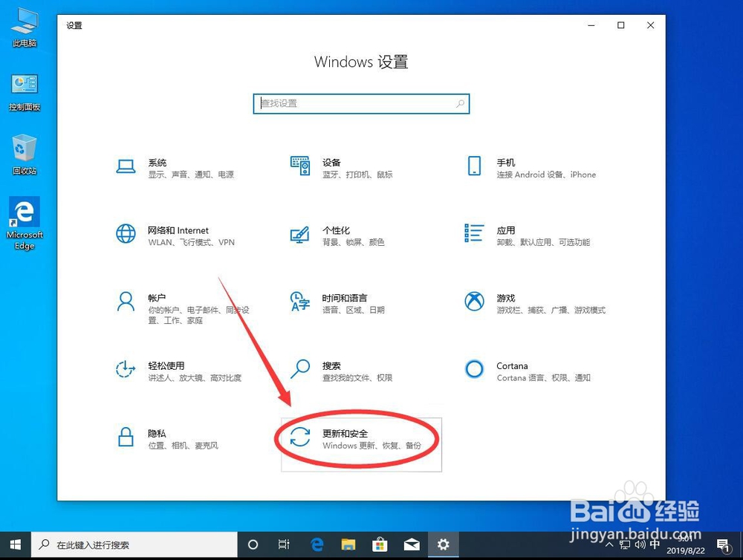Click the Settings gear on the taskbar
The height and width of the screenshot is (560, 743).
[443, 545]
